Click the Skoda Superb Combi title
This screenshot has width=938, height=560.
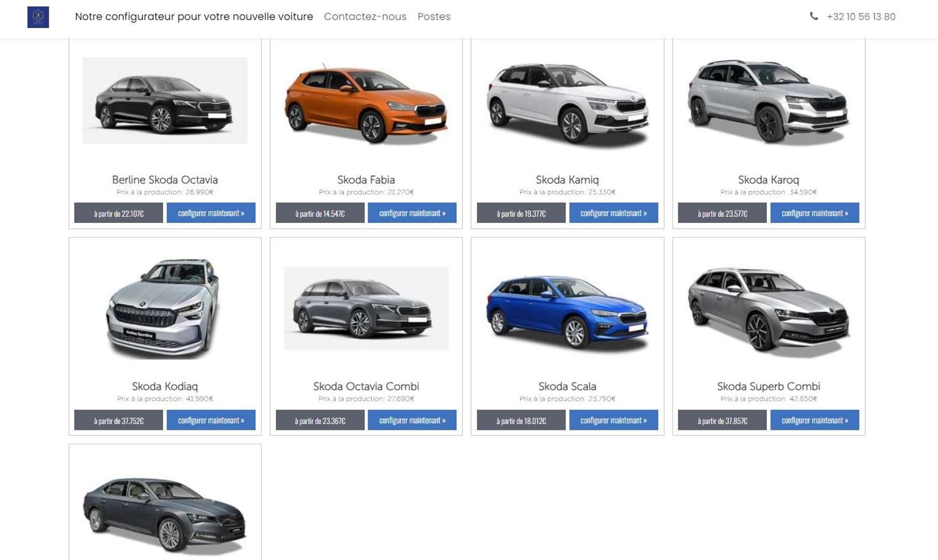pos(768,386)
